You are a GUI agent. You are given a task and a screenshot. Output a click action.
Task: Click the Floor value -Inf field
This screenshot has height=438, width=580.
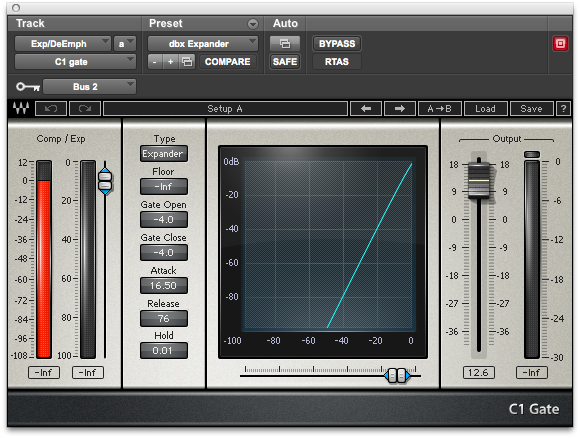pos(163,186)
